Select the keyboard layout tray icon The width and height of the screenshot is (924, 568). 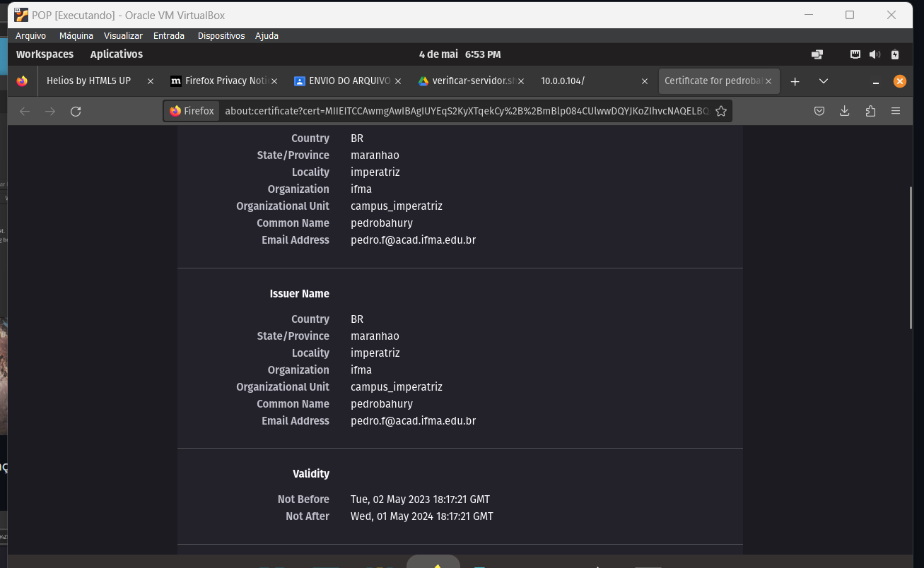coord(855,54)
